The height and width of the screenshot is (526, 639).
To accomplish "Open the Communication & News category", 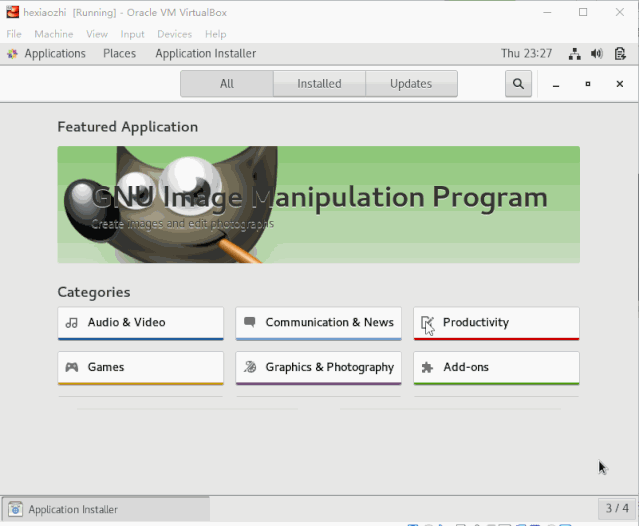I will point(318,323).
